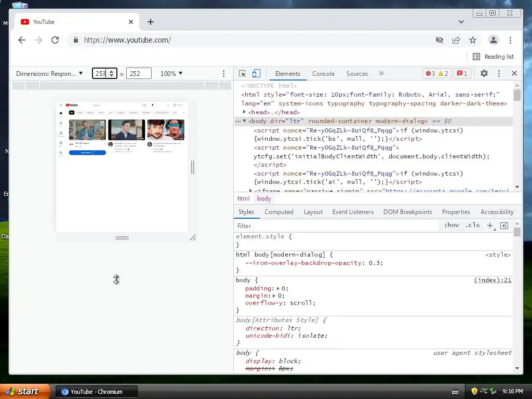Go back with the browser back arrow

22,40
